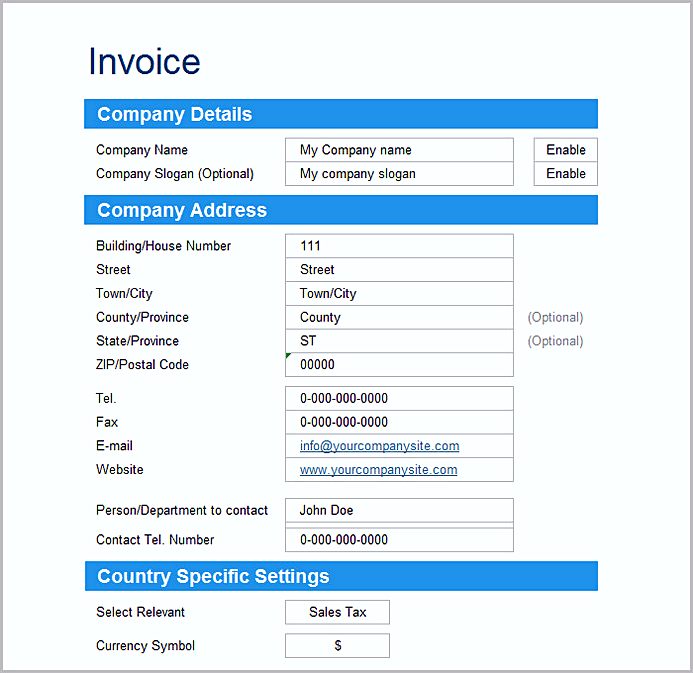Click the Building/House Number label

[164, 246]
